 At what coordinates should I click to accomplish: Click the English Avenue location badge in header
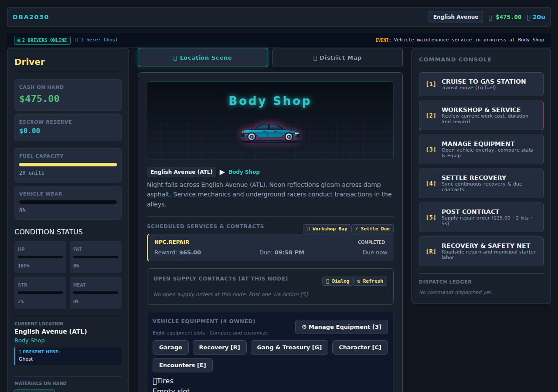[x=456, y=17]
